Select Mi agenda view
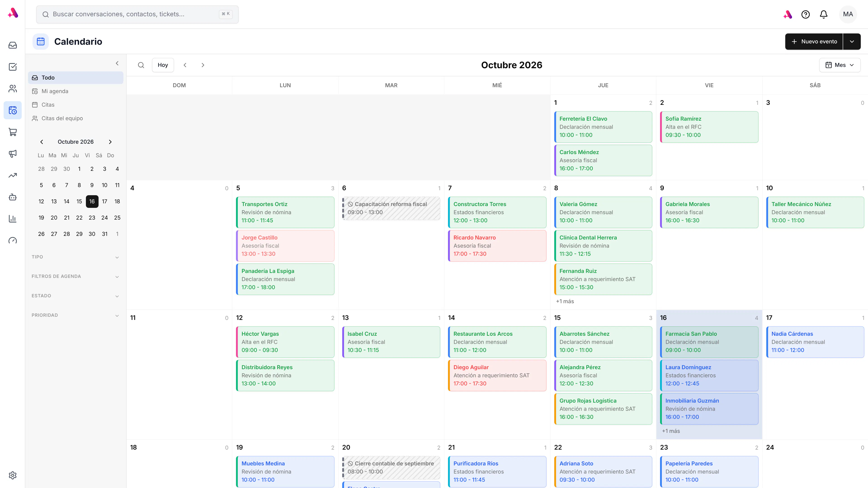The image size is (868, 488). [75, 91]
